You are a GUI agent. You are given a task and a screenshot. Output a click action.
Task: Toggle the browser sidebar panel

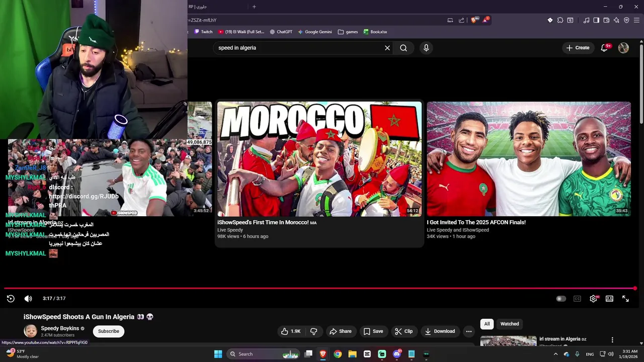click(596, 20)
